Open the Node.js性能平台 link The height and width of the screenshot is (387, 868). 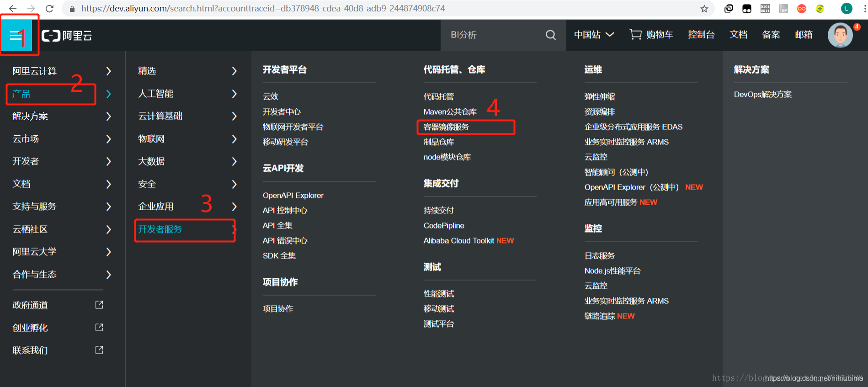click(x=612, y=271)
